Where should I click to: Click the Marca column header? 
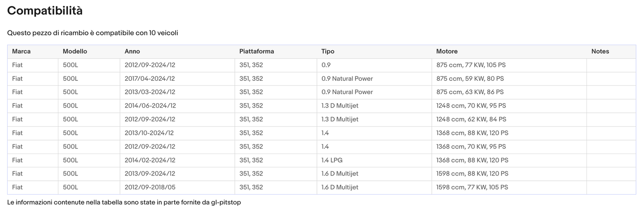(21, 51)
